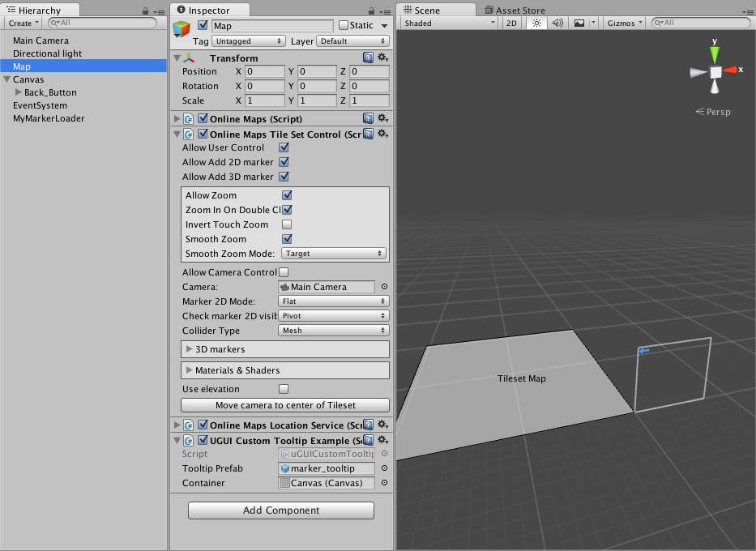Disable Smooth Zoom checkbox
The width and height of the screenshot is (756, 551).
click(x=287, y=238)
